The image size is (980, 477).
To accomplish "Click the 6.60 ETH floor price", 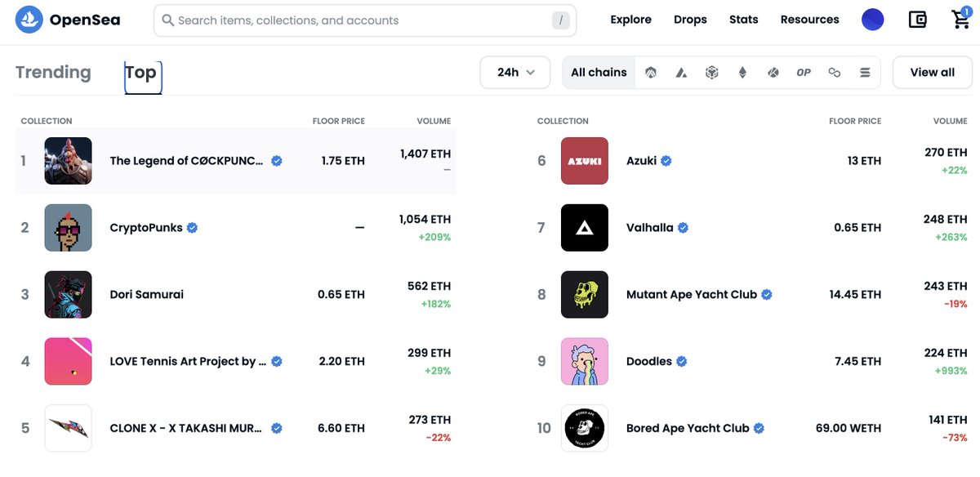I will pos(341,428).
